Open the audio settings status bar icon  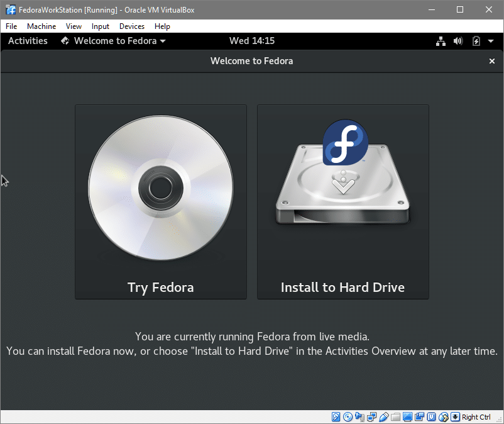[359, 417]
